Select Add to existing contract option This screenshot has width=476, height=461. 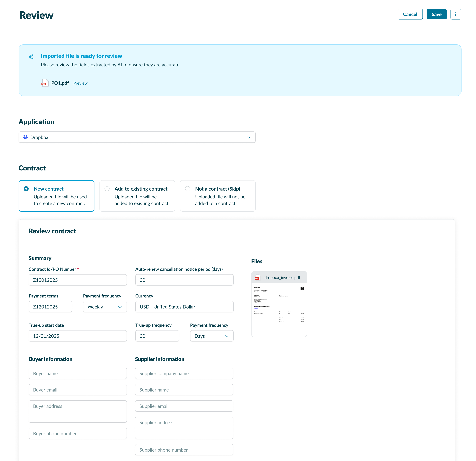click(107, 189)
